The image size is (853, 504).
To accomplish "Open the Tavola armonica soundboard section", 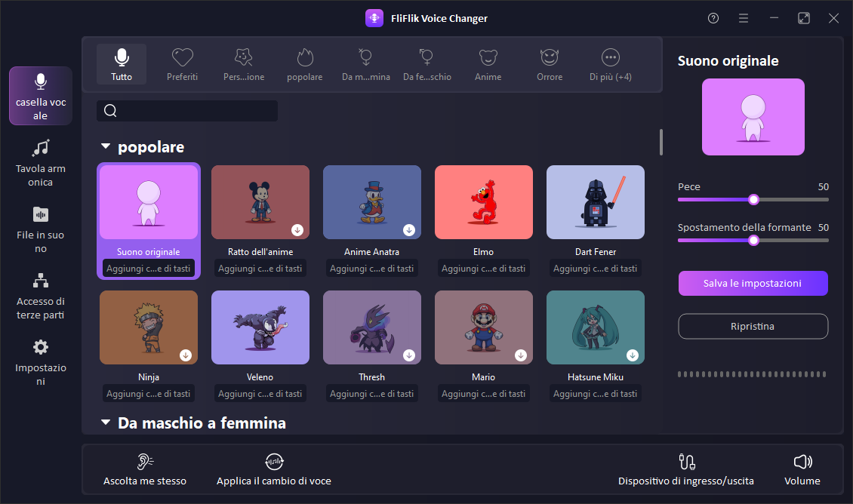I will coord(41,162).
